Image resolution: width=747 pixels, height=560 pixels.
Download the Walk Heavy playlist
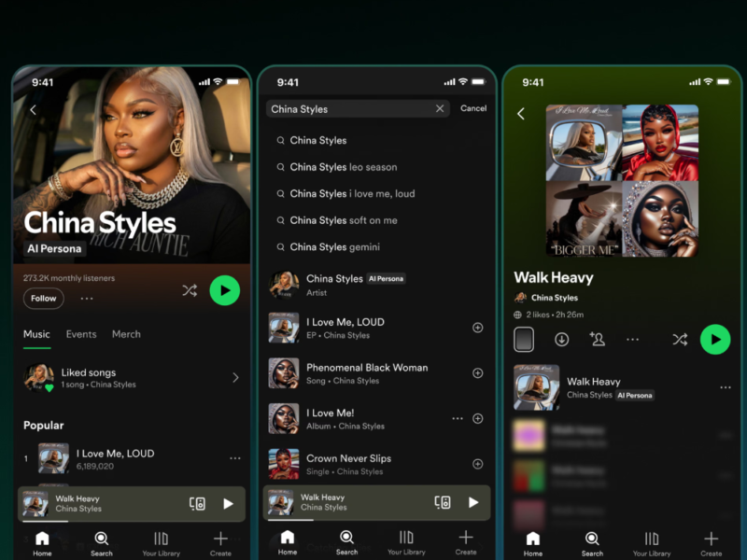point(562,340)
